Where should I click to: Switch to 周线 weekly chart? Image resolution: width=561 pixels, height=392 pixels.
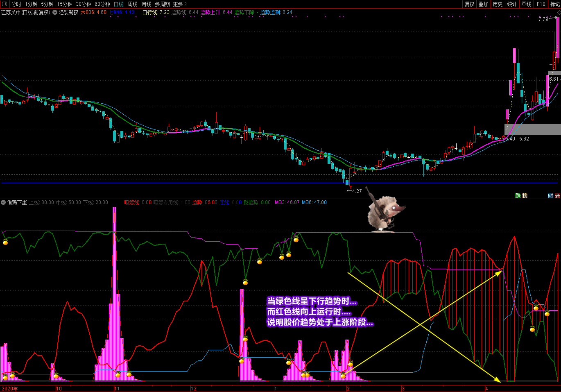pyautogui.click(x=133, y=4)
